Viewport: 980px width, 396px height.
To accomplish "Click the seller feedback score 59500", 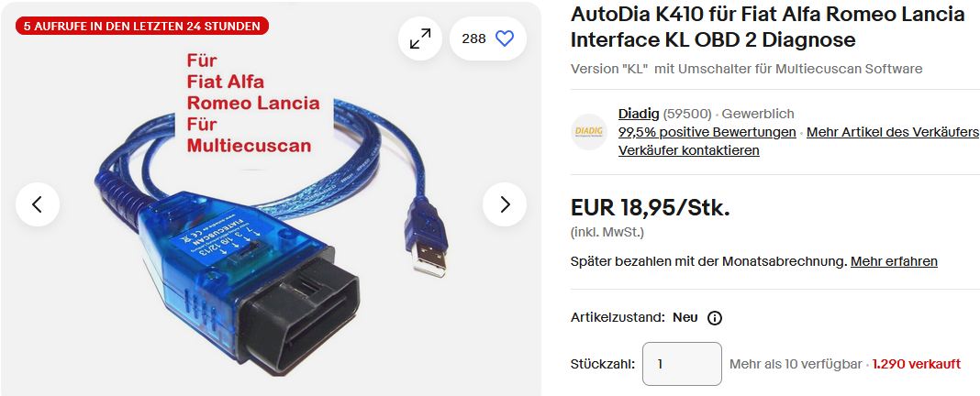I will 687,114.
